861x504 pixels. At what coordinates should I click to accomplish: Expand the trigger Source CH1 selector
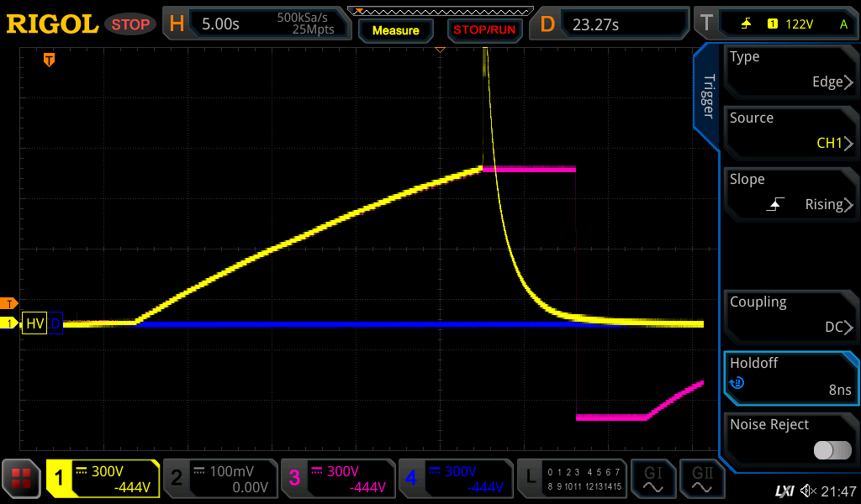coord(790,131)
